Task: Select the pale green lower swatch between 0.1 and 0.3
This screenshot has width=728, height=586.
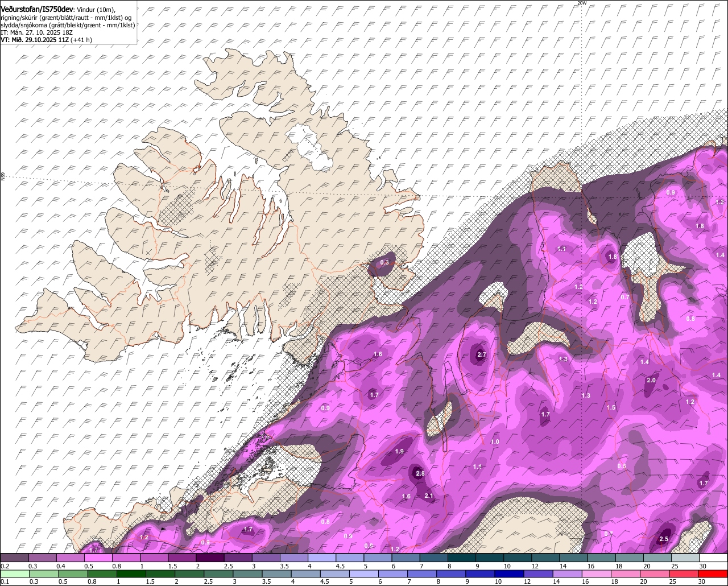Action: [14, 574]
